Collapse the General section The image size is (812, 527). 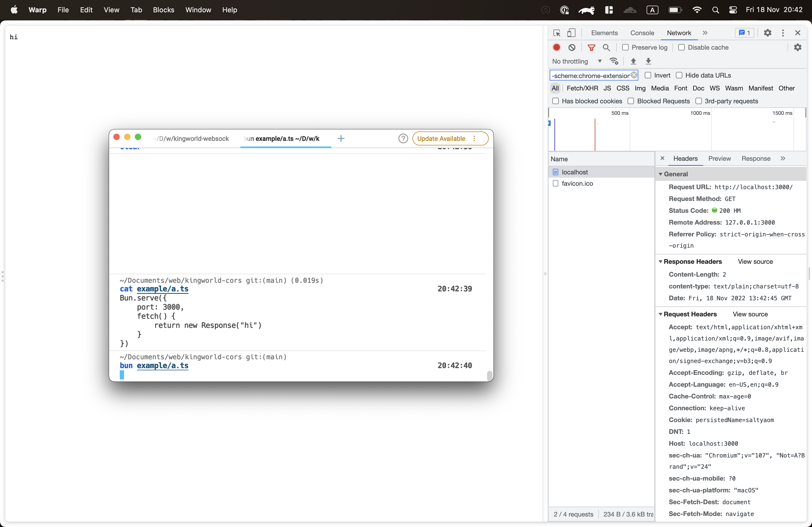pos(660,174)
